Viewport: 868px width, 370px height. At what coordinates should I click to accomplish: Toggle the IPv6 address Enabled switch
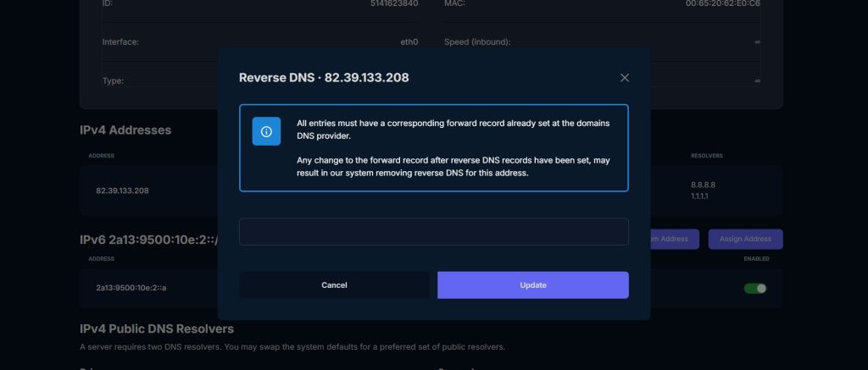(x=754, y=288)
